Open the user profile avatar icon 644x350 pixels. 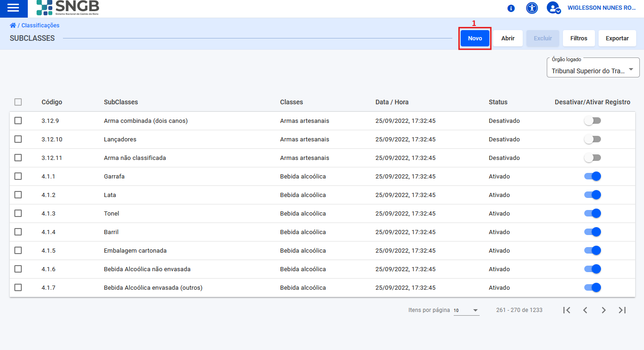[554, 8]
